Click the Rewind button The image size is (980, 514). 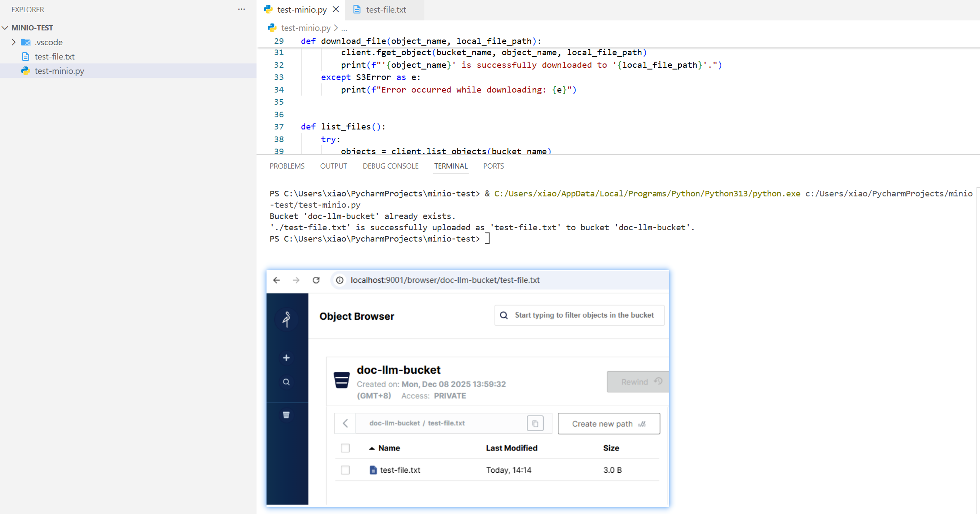click(637, 382)
